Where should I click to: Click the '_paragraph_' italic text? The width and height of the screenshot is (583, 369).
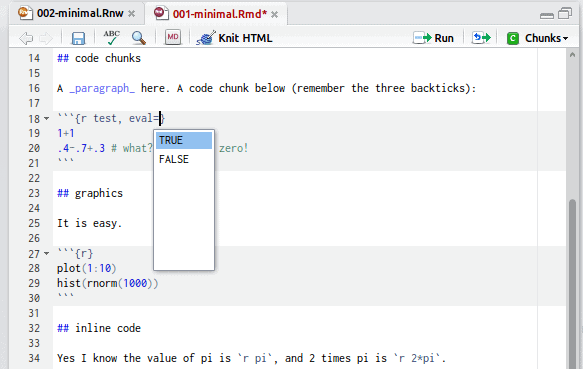[102, 89]
